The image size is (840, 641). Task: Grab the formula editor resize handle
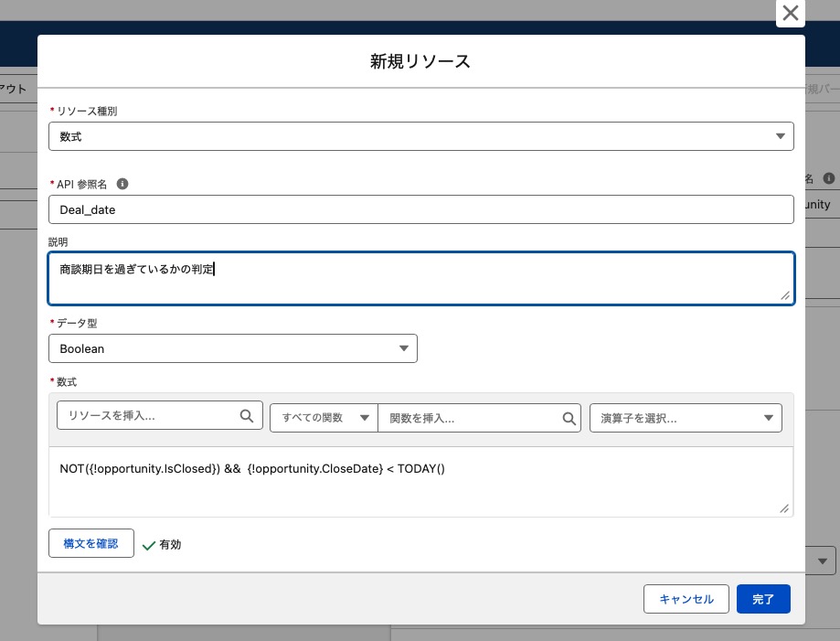(784, 508)
